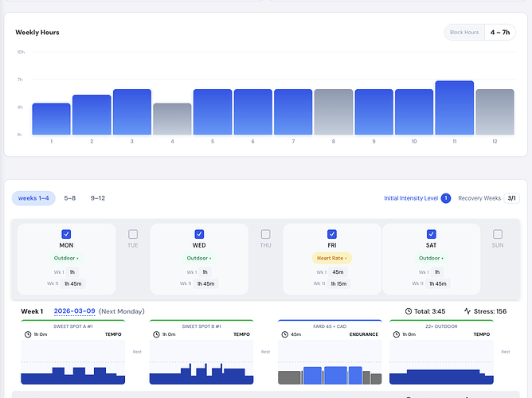Viewport: 532px width, 398px height.
Task: Click the Stress pulse icon
Action: point(467,311)
